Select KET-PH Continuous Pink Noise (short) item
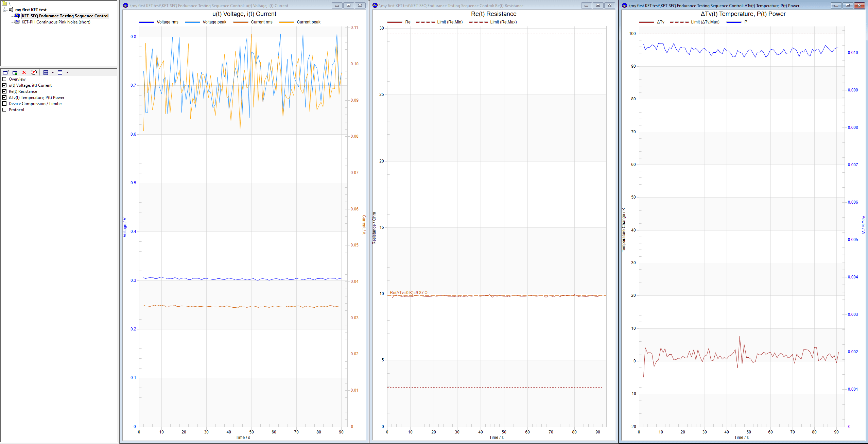The image size is (868, 444). click(56, 22)
